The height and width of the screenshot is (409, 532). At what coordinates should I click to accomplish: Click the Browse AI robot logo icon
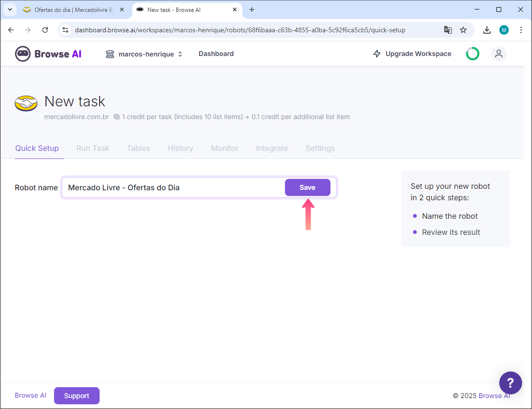[23, 54]
